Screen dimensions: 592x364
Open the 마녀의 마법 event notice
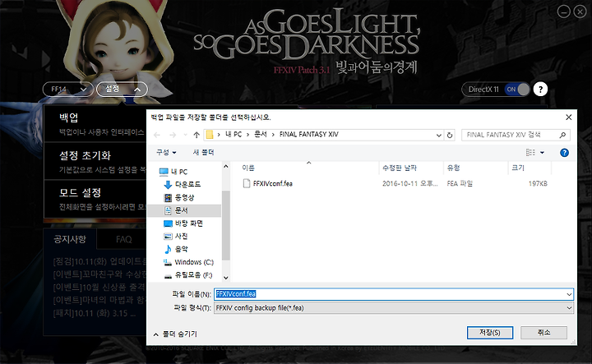[x=99, y=300]
